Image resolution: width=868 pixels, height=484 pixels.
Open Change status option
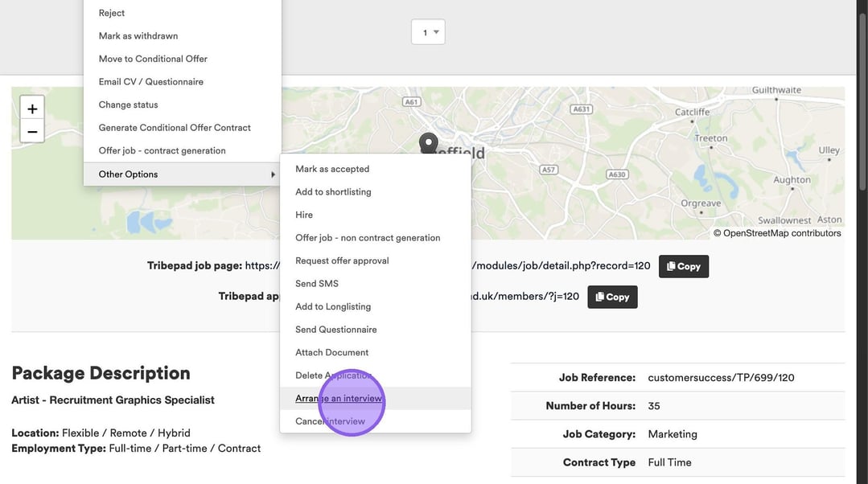click(x=128, y=105)
